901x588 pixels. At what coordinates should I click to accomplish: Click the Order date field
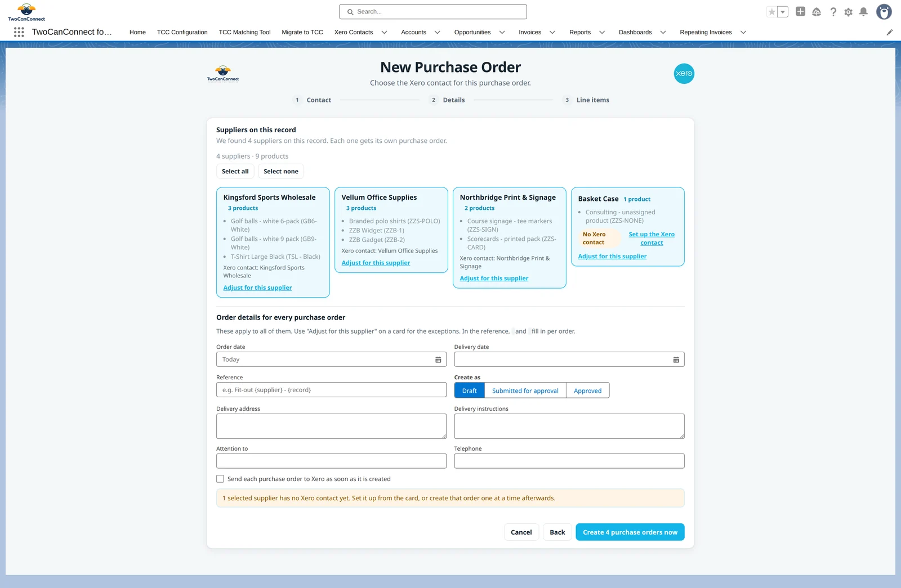331,360
